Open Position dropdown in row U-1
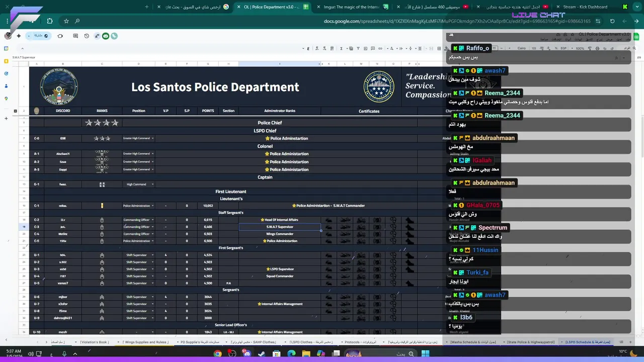 [153, 255]
